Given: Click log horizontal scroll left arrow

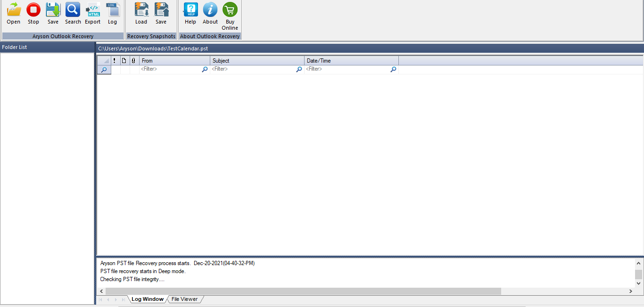Looking at the screenshot, I should pyautogui.click(x=101, y=291).
